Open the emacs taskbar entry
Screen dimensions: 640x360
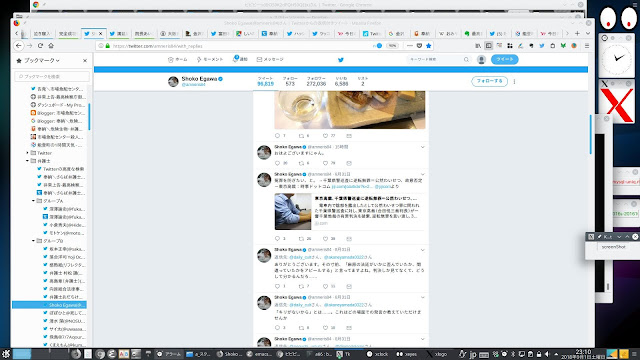(x=259, y=354)
